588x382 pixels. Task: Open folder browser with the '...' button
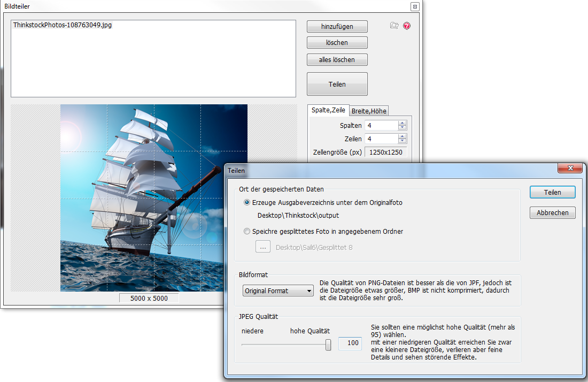263,247
